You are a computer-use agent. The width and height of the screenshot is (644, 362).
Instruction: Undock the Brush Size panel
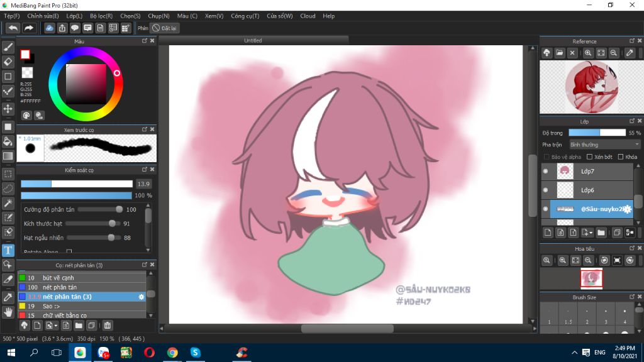[x=632, y=297]
